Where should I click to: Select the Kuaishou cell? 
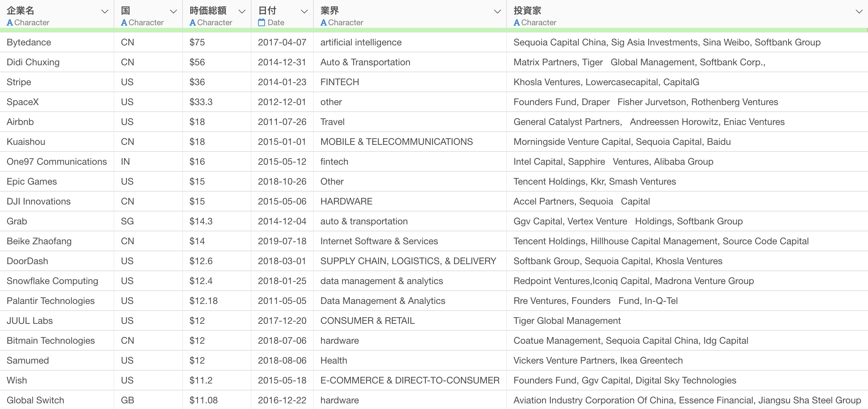click(x=57, y=142)
